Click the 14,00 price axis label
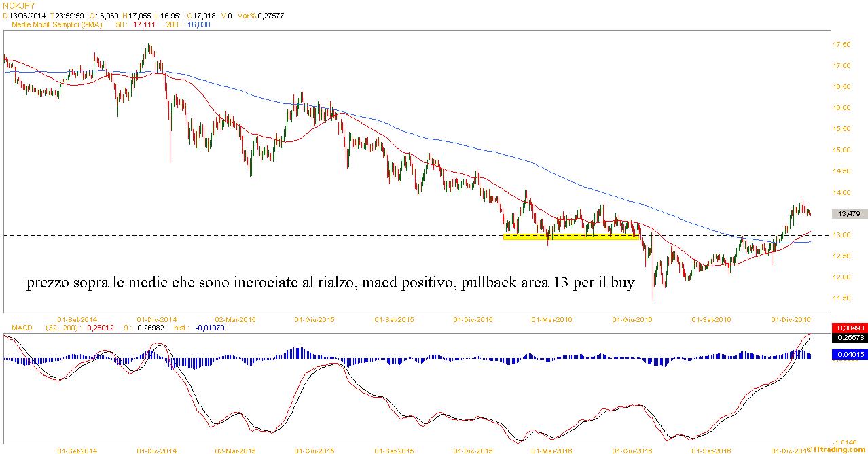This screenshot has height=454, width=868. coord(841,193)
